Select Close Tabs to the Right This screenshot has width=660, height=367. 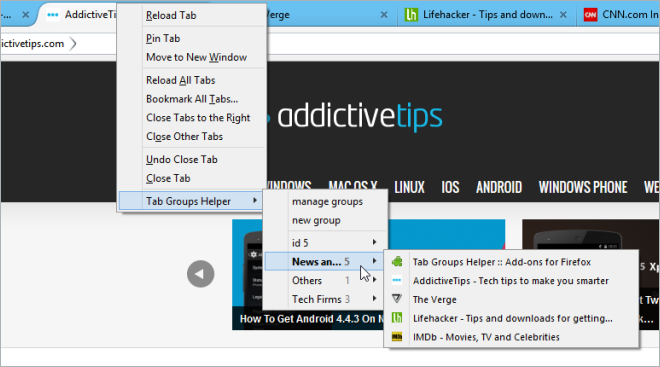[198, 118]
